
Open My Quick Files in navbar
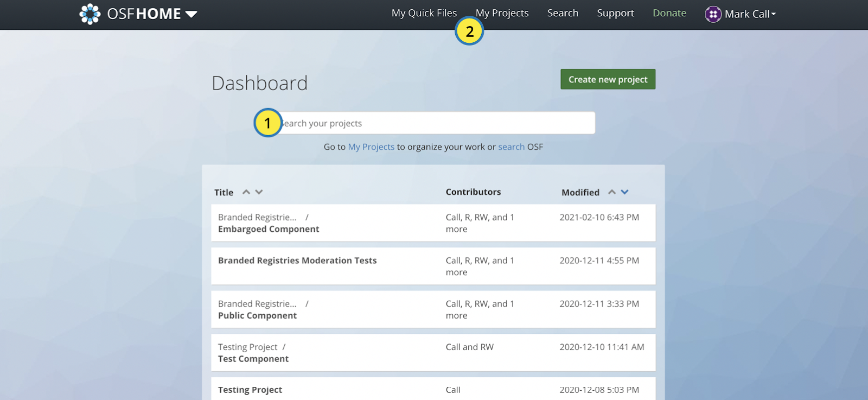coord(424,13)
